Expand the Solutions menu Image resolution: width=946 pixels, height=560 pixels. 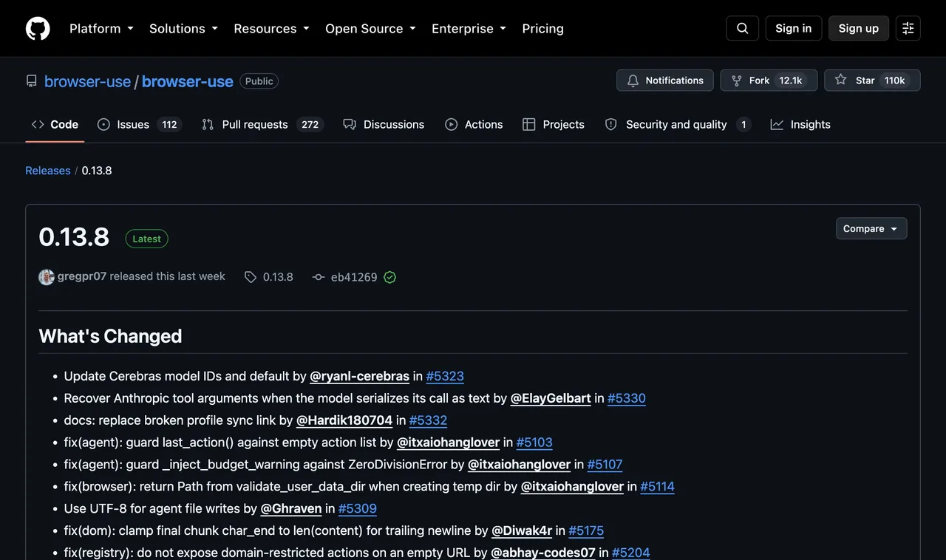183,28
